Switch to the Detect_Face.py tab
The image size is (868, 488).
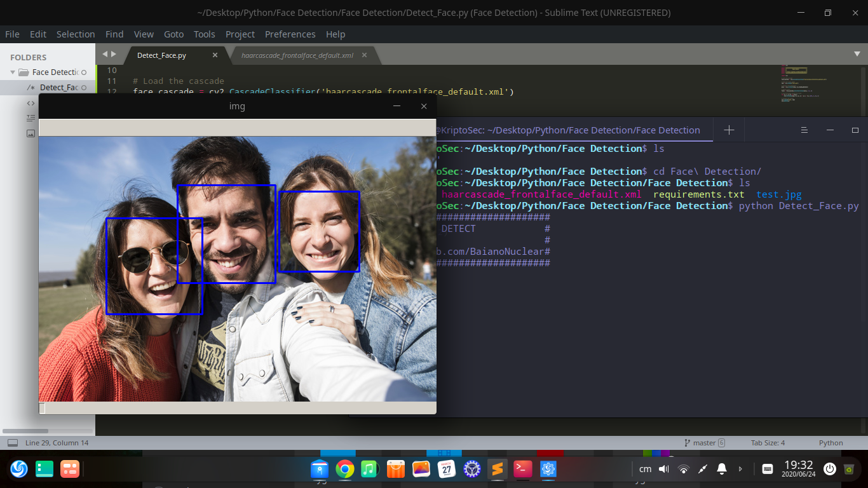coord(161,55)
